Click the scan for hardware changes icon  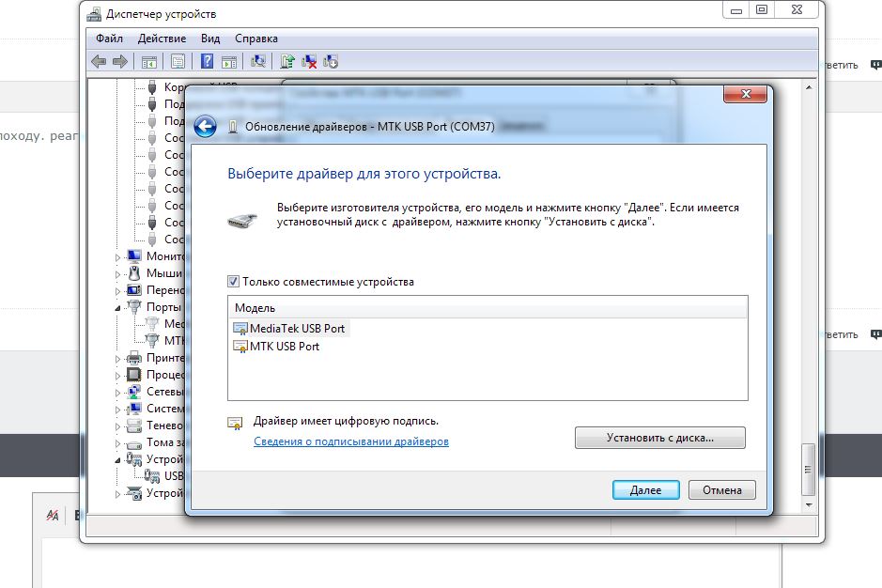tap(258, 61)
